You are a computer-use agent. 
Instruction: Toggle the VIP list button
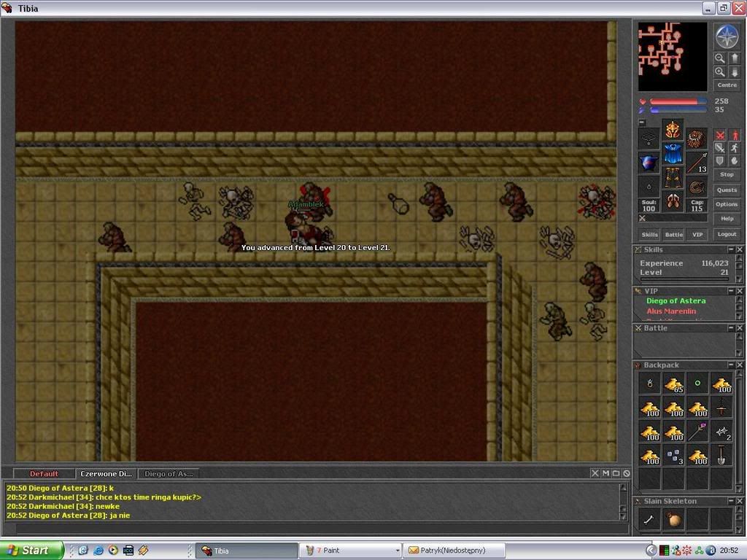697,235
